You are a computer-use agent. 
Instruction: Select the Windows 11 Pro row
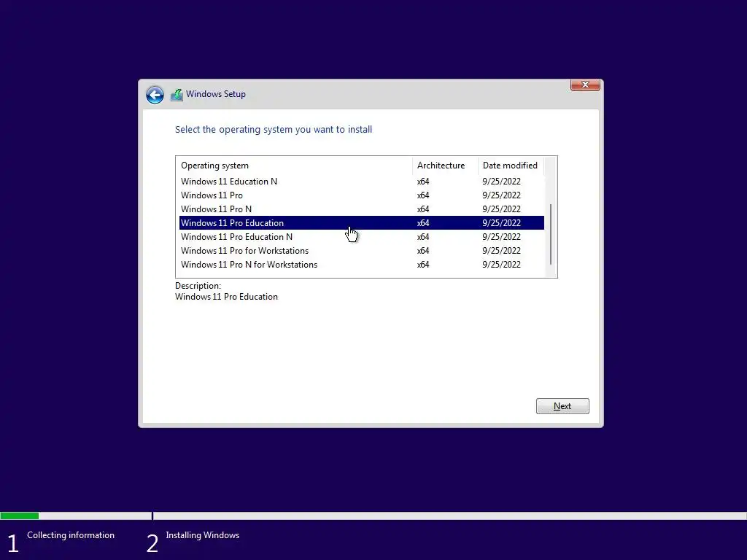362,195
